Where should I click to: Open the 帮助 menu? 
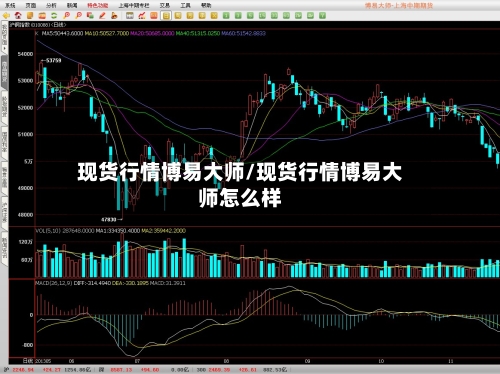point(206,5)
